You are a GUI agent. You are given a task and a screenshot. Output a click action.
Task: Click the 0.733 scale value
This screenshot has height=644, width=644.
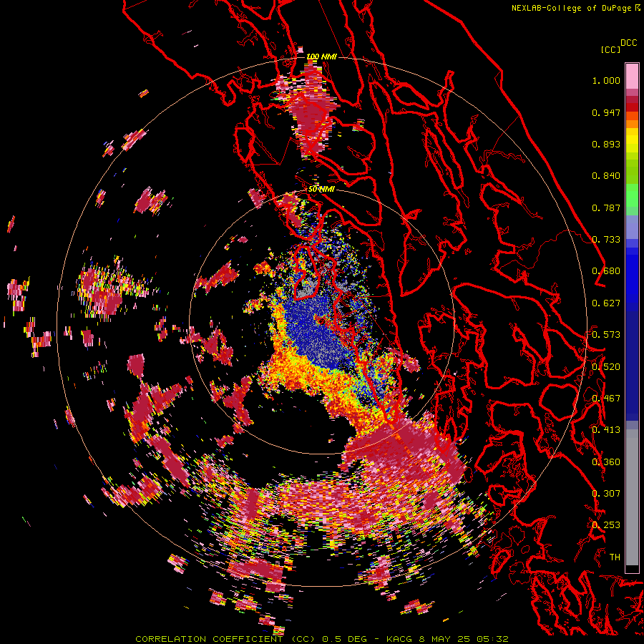click(x=606, y=240)
